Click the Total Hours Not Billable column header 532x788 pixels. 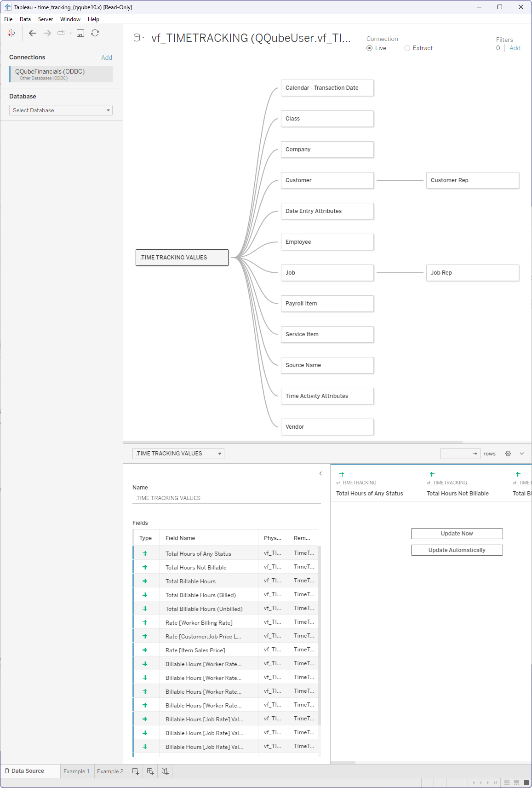tap(463, 483)
